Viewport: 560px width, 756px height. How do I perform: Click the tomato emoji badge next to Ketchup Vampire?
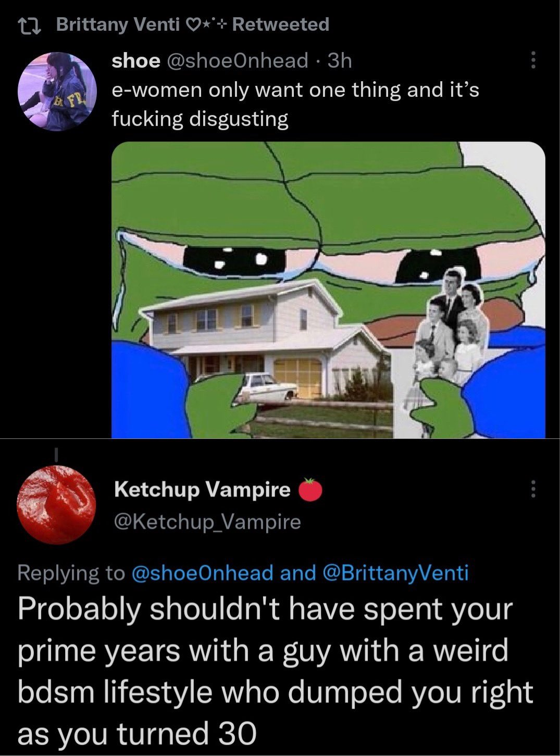click(310, 489)
